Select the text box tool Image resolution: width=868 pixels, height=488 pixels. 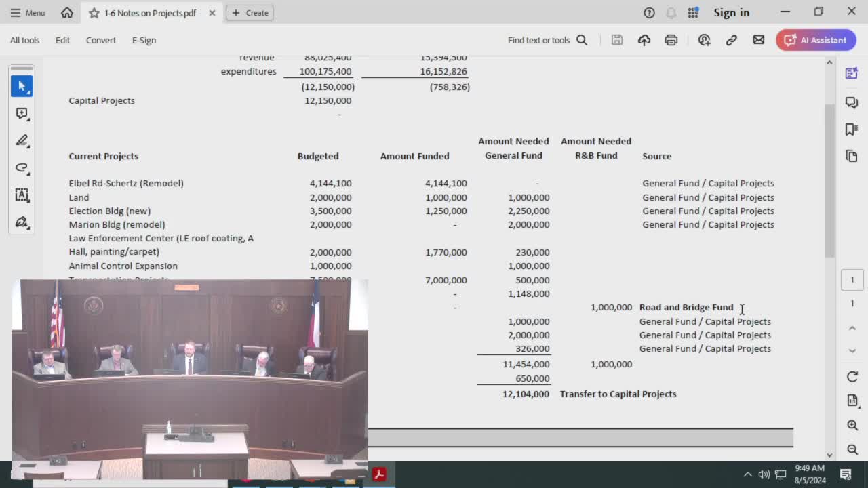(x=22, y=195)
